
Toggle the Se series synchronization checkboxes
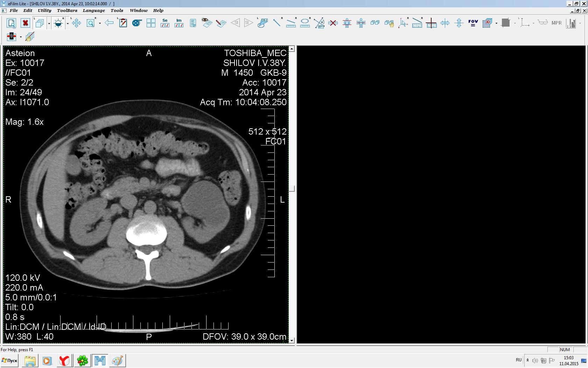point(165,23)
